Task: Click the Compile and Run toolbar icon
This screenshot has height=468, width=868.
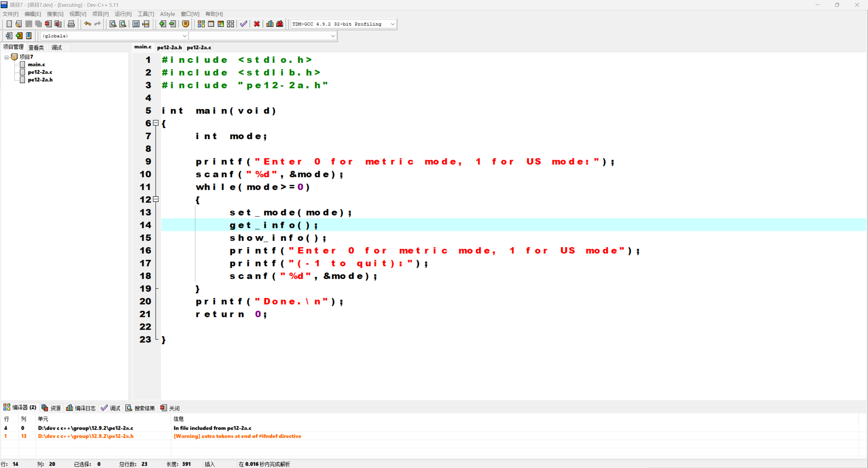Action: [221, 24]
